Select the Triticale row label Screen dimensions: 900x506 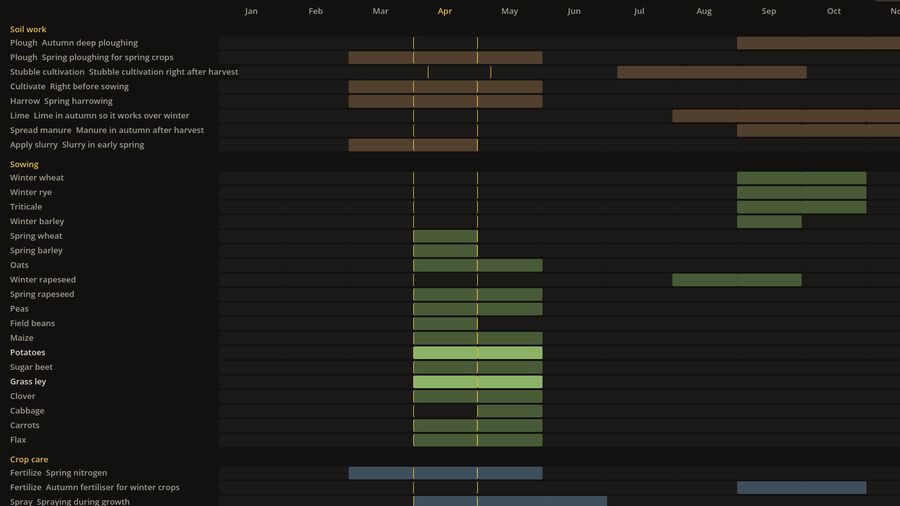pos(26,207)
